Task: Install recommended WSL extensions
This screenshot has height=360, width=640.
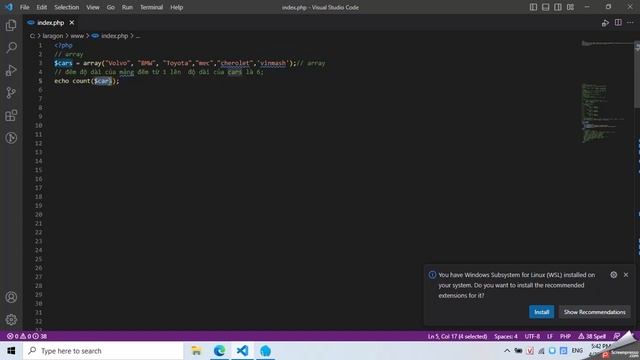Action: [542, 312]
